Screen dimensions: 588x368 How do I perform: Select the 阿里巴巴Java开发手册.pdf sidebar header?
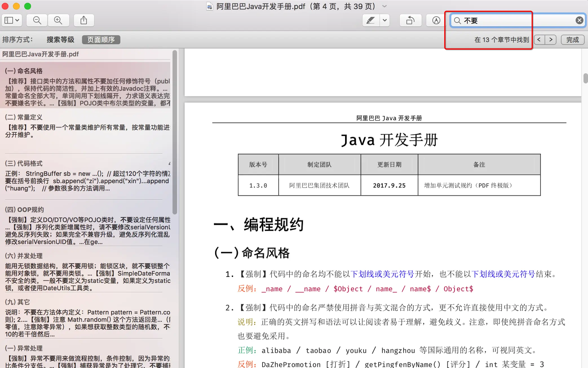tap(41, 54)
